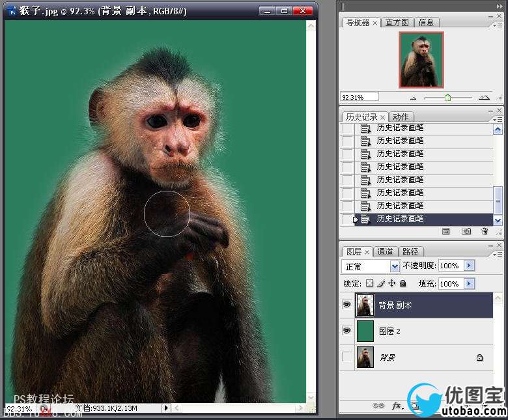The image size is (508, 420).
Task: Click the history panel scrollbar thumb
Action: [x=498, y=200]
